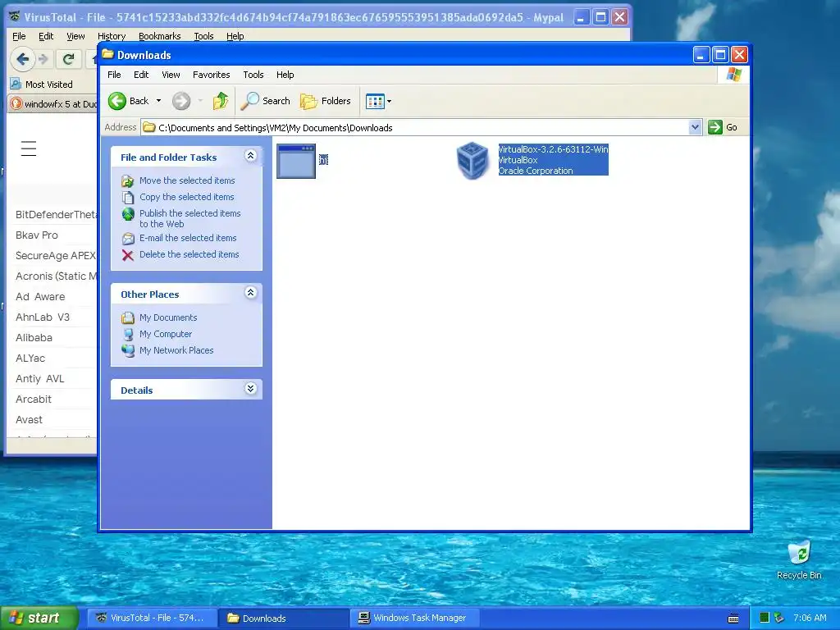Image resolution: width=840 pixels, height=630 pixels.
Task: Collapse Other Places panel
Action: (250, 293)
